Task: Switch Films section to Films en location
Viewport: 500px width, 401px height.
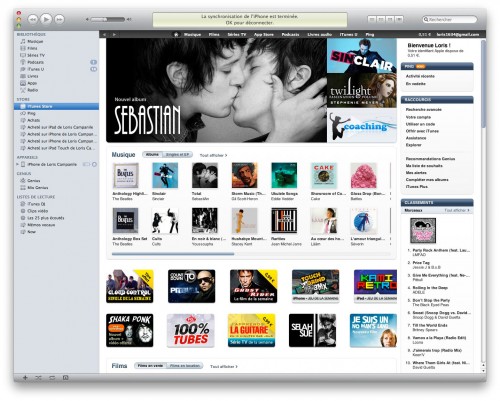Action: pos(185,366)
